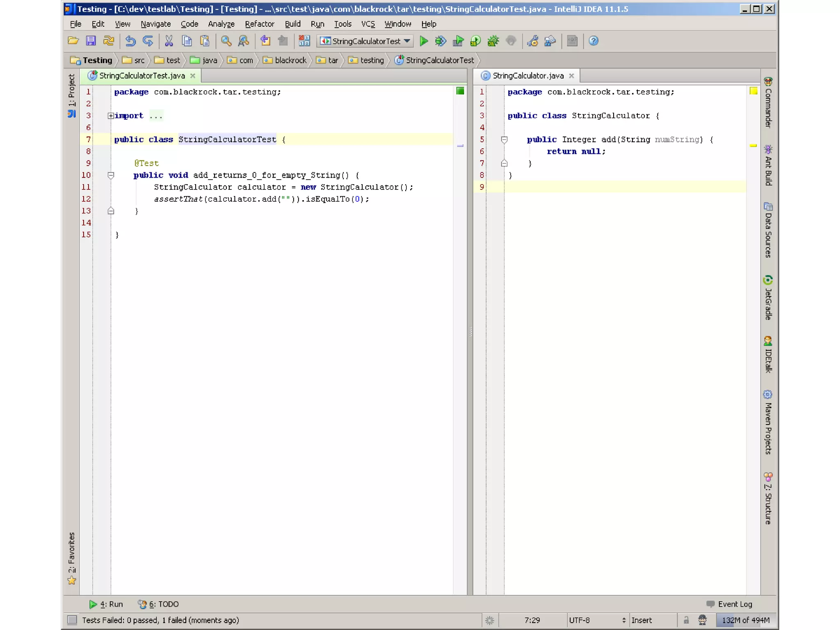840x630 pixels.
Task: Open the UTF-8 encoding selector
Action: [597, 620]
